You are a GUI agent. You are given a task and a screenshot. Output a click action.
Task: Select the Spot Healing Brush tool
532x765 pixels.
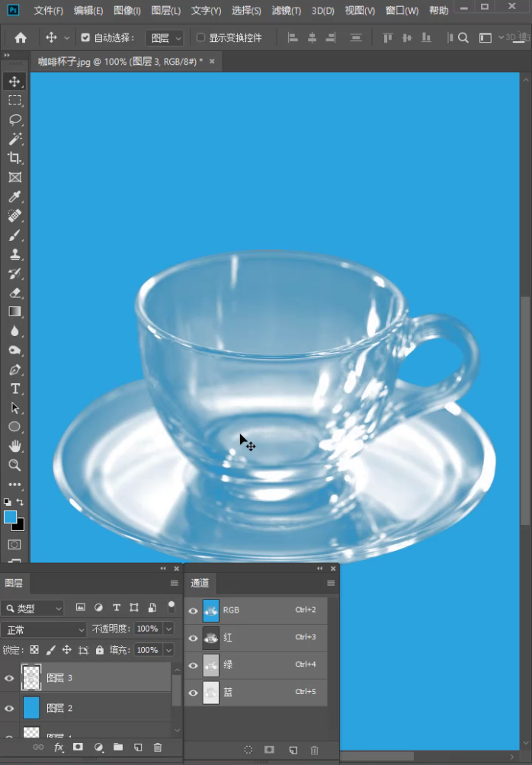coord(14,216)
